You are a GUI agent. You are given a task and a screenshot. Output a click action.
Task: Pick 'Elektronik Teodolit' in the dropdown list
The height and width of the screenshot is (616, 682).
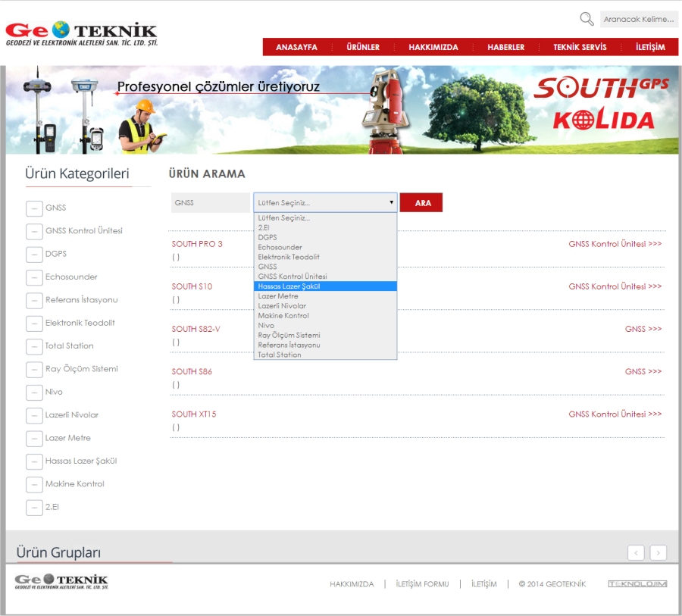click(325, 257)
